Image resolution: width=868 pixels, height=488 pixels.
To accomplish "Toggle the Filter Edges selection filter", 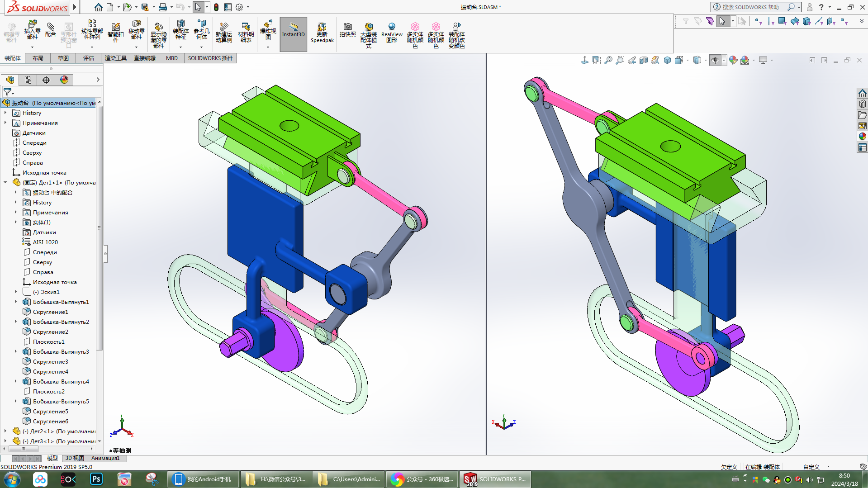I will (x=771, y=21).
